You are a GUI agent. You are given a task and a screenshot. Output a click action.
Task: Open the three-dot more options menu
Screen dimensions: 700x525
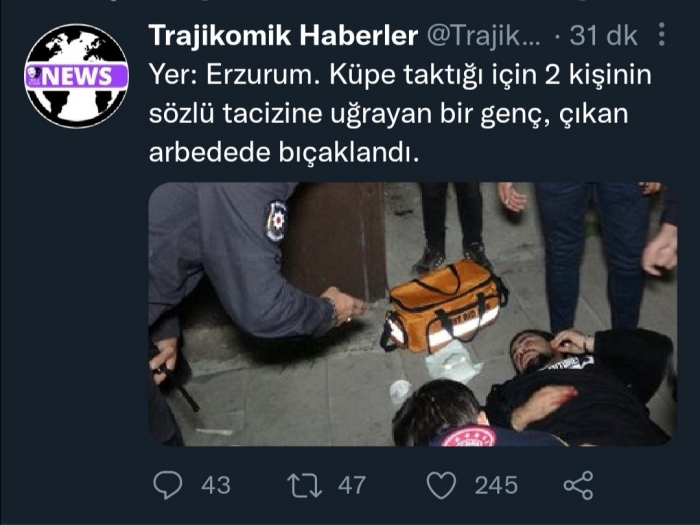click(662, 34)
